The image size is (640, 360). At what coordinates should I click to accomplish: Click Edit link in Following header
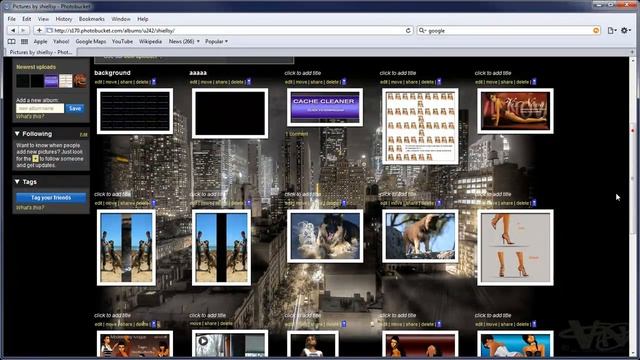click(84, 135)
